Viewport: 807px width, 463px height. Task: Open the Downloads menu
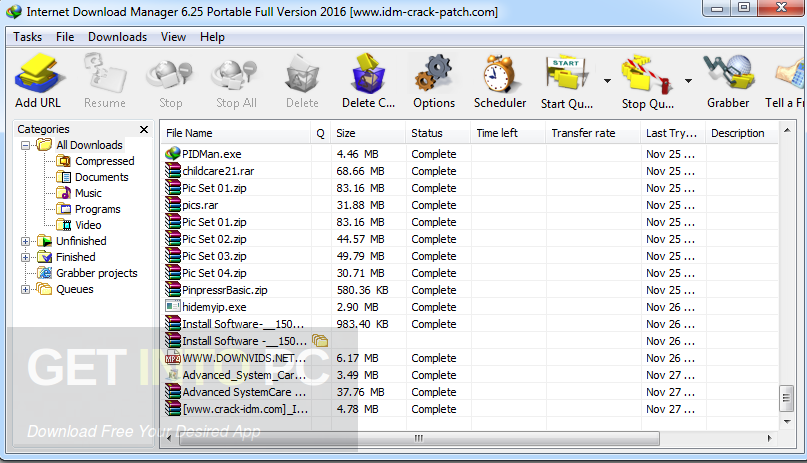pos(117,37)
